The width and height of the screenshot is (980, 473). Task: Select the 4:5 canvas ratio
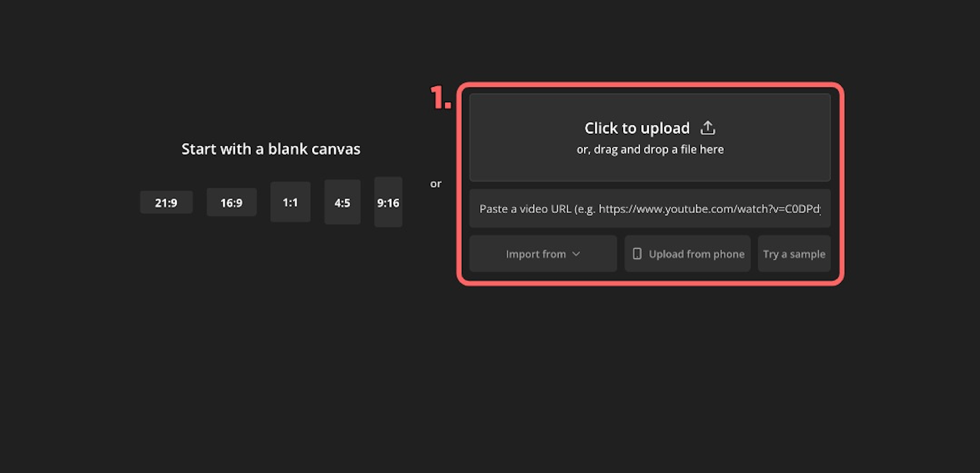(x=343, y=202)
